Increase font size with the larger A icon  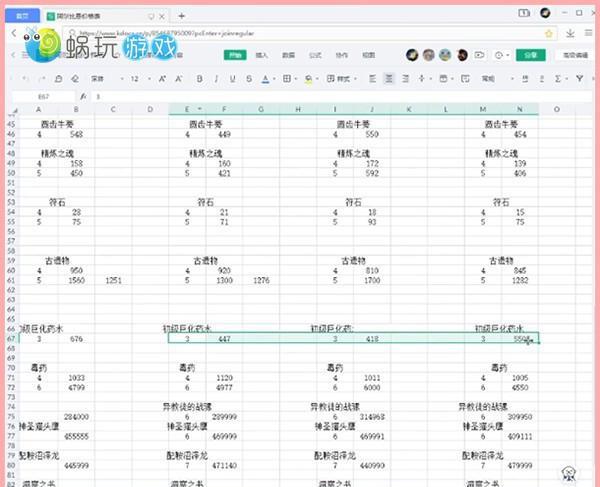[x=161, y=78]
